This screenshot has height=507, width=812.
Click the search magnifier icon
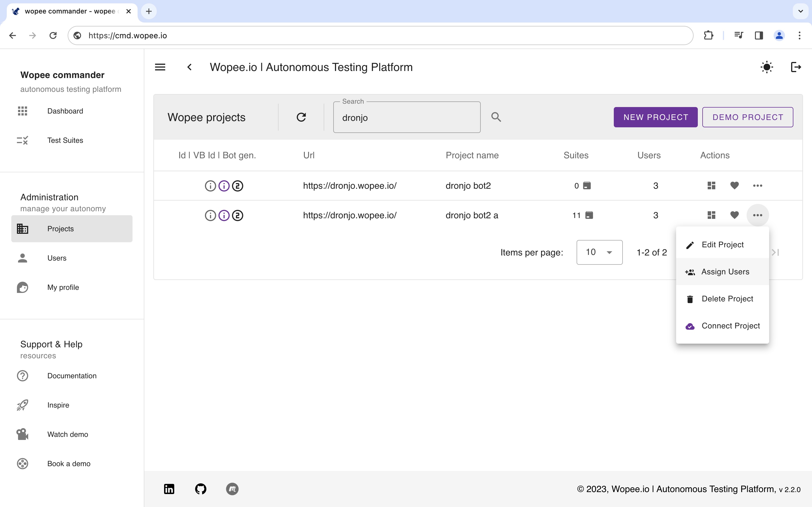click(496, 117)
